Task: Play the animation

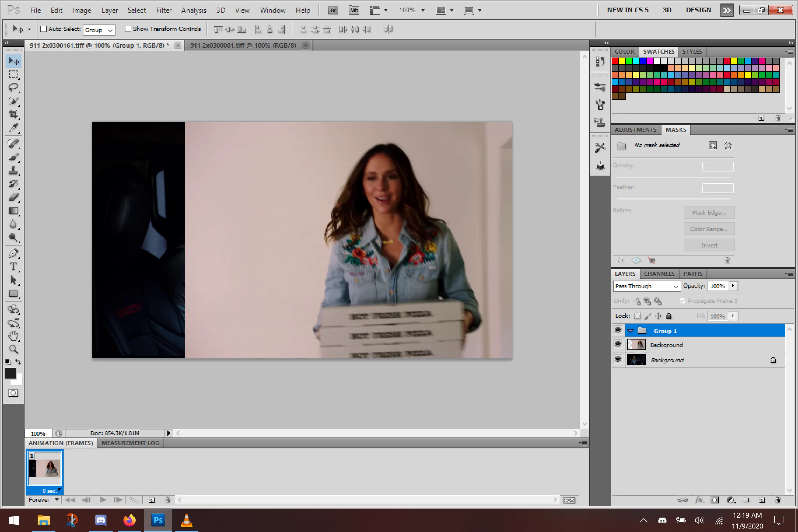Action: 103,500
